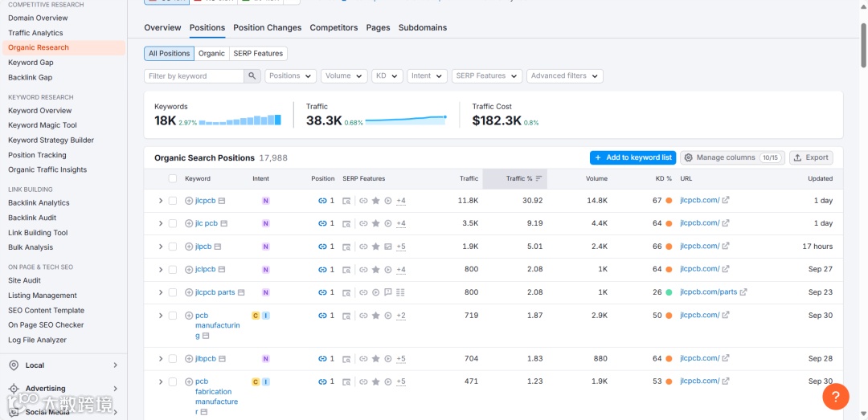Click the Local pin icon in sidebar
The height and width of the screenshot is (420, 868).
click(14, 365)
